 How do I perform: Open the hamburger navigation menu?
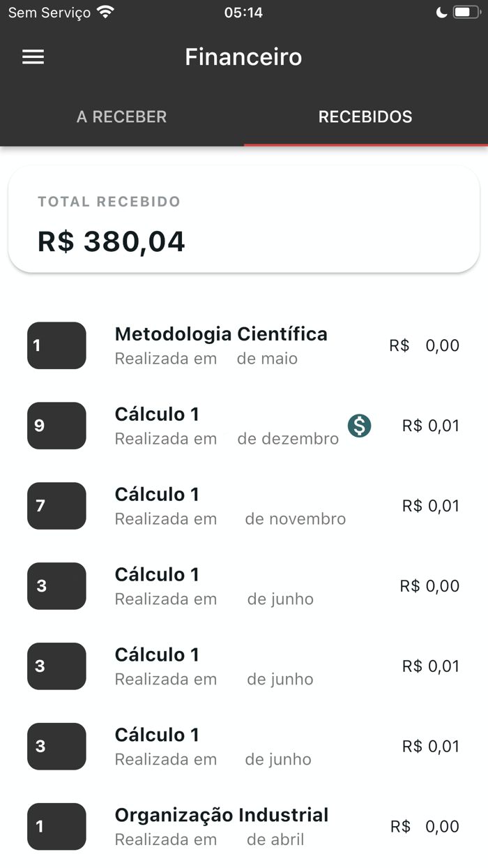pyautogui.click(x=32, y=57)
